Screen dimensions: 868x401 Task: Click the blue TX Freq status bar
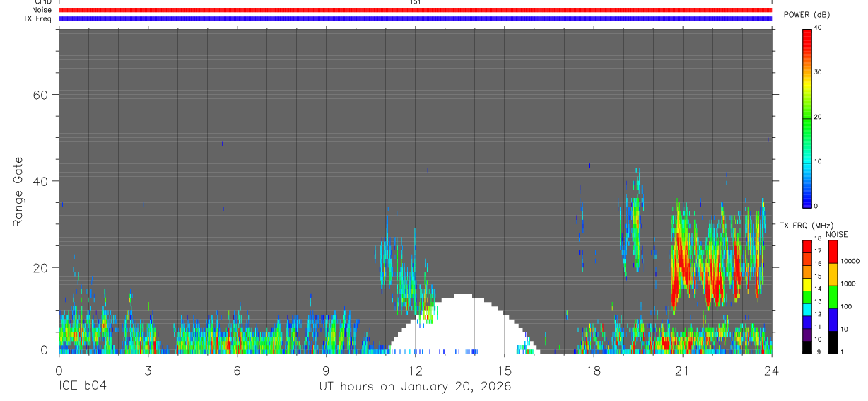pyautogui.click(x=416, y=18)
